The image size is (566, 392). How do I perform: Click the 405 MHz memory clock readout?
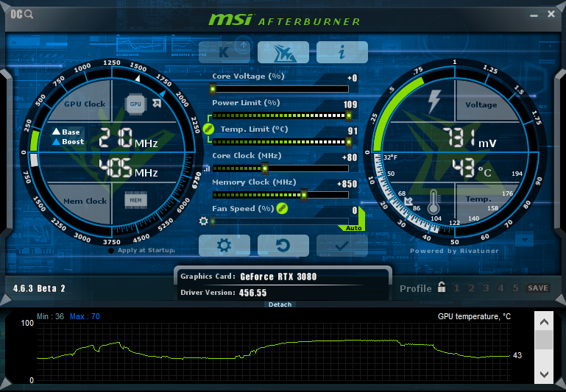tap(128, 168)
